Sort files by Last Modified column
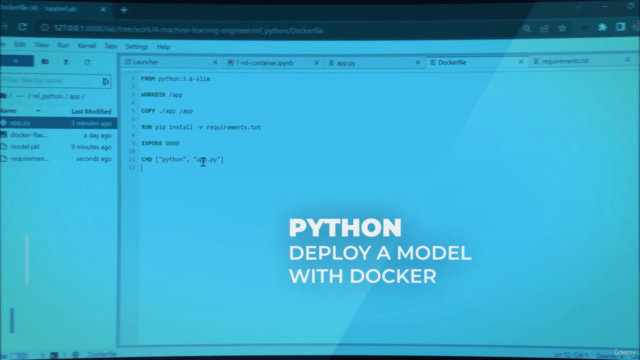 [x=91, y=111]
